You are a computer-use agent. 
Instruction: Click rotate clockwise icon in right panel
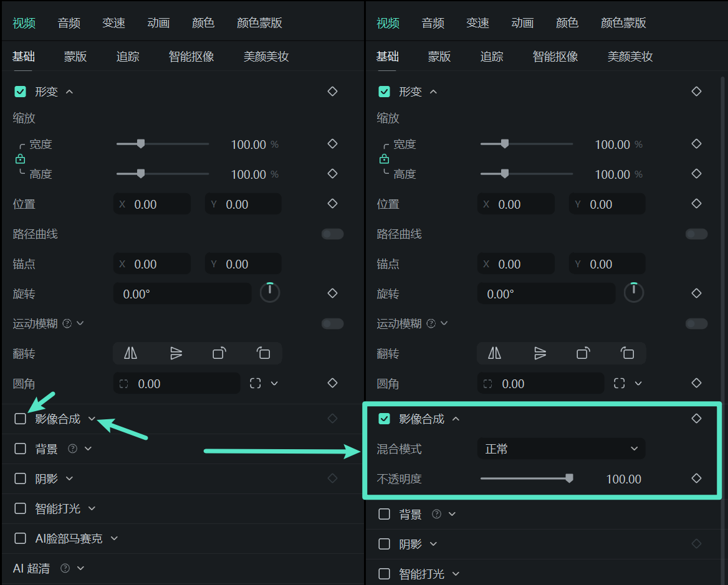coord(583,353)
